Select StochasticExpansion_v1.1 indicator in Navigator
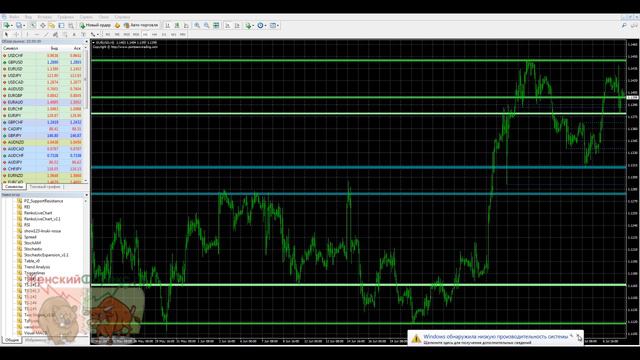Screen dimensions: 640x360 pyautogui.click(x=46, y=255)
